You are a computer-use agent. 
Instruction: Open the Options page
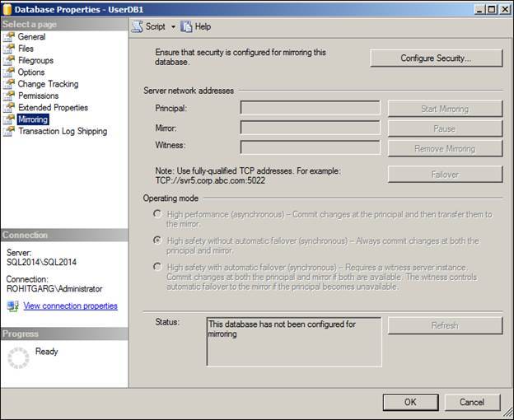point(31,72)
